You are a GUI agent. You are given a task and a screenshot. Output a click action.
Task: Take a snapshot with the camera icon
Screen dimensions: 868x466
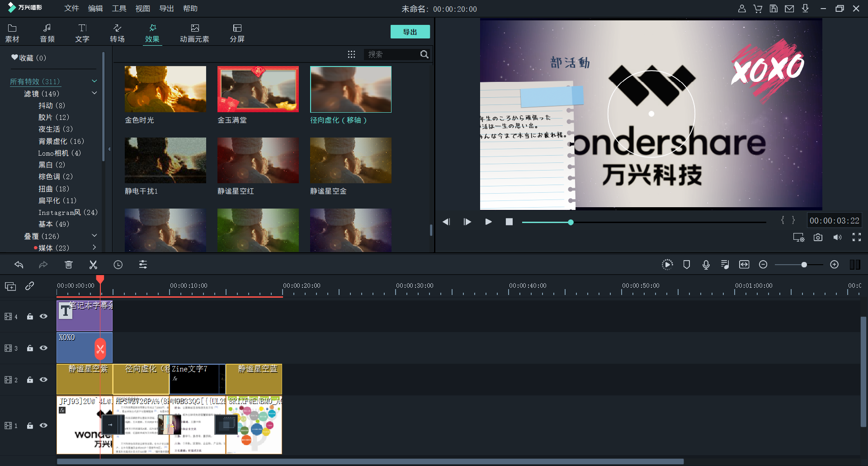[x=818, y=238]
